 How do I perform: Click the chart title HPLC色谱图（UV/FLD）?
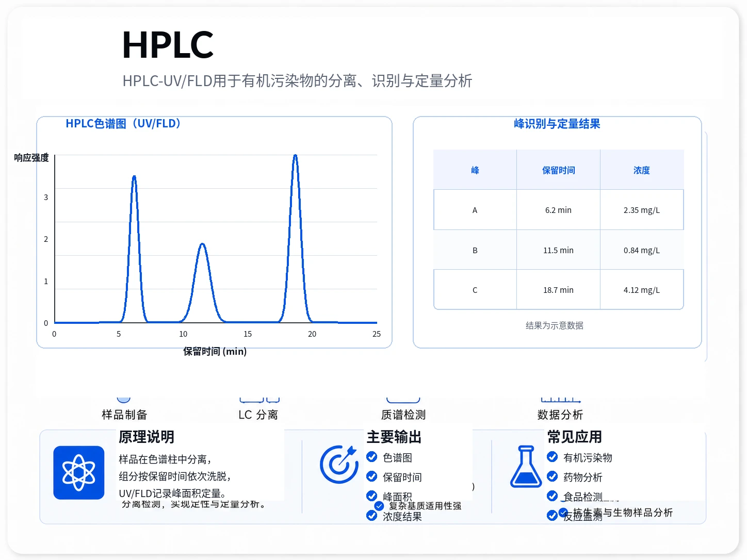click(x=123, y=124)
